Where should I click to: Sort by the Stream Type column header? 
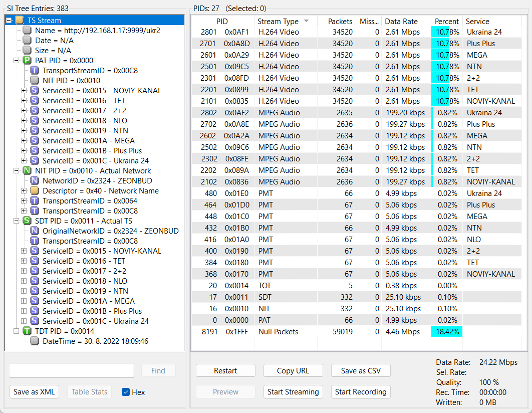[286, 22]
